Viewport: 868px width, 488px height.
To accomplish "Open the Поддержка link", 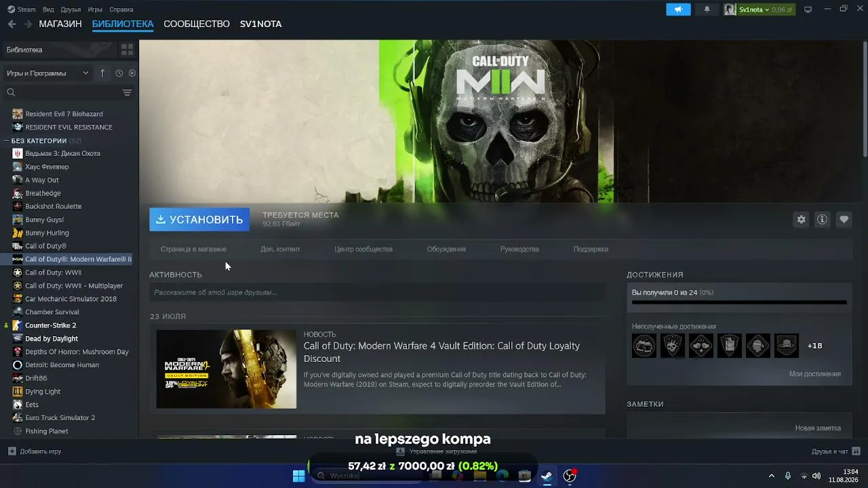I will (591, 249).
